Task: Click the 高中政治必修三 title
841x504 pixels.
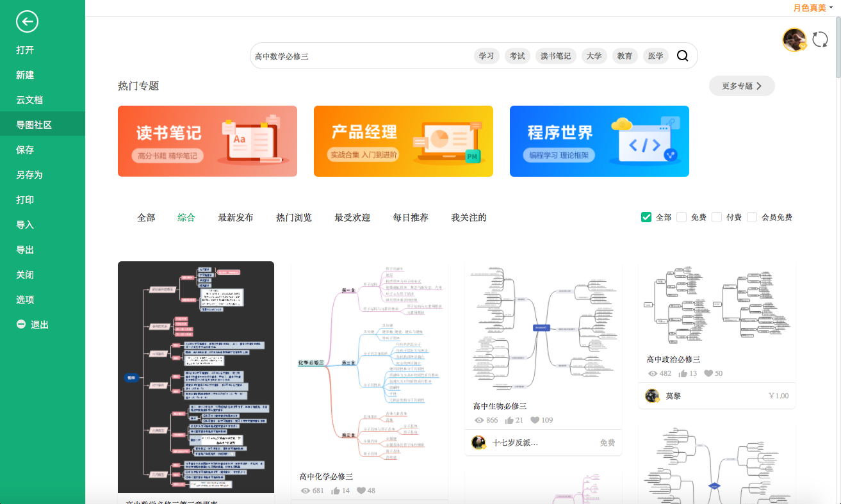Action: point(673,359)
